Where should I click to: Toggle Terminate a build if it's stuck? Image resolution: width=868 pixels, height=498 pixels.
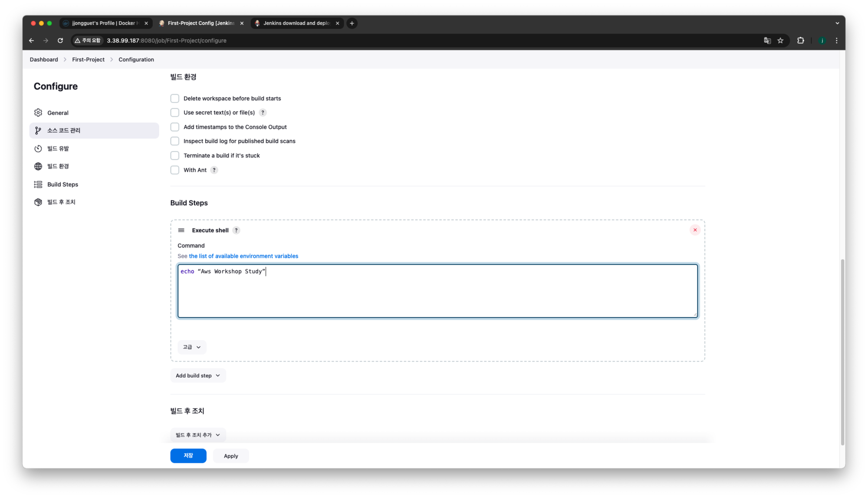(x=175, y=155)
